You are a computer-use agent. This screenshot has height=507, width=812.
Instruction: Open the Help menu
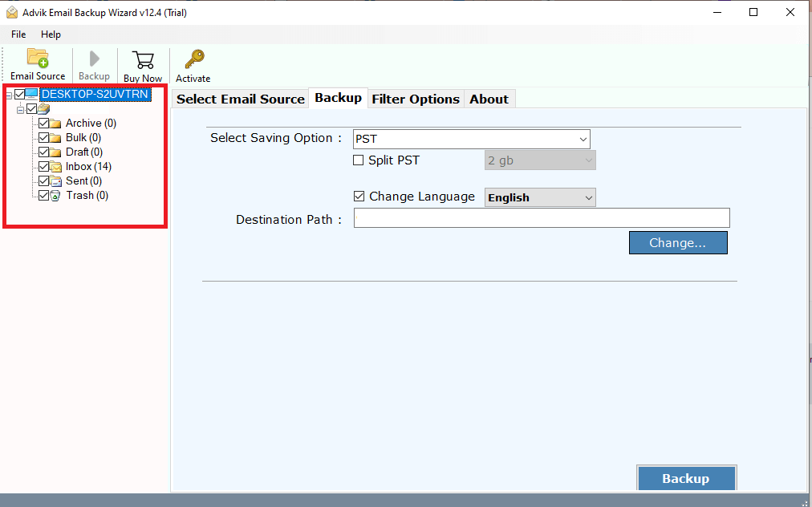pyautogui.click(x=51, y=34)
